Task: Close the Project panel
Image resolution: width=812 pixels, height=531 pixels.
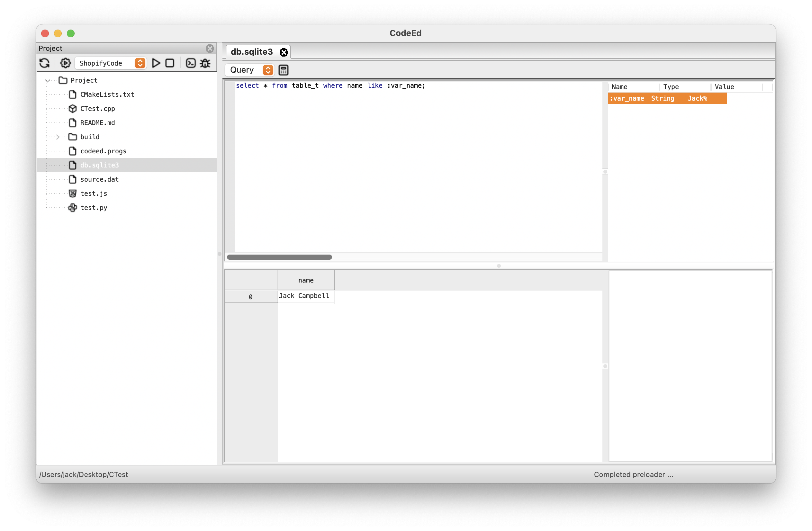Action: (x=210, y=49)
